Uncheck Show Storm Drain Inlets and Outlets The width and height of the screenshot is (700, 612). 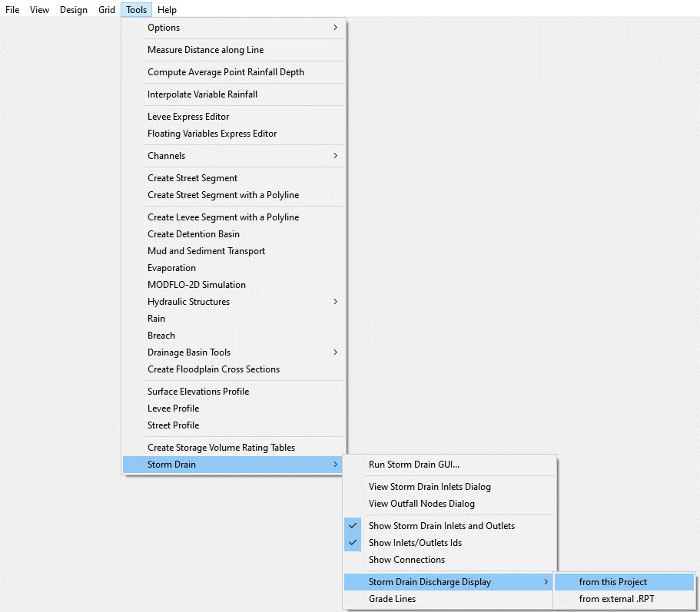point(441,526)
